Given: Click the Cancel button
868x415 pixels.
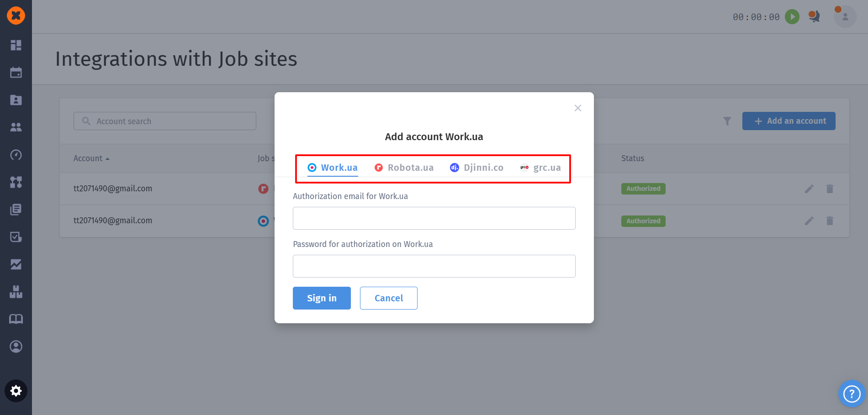Looking at the screenshot, I should point(389,298).
